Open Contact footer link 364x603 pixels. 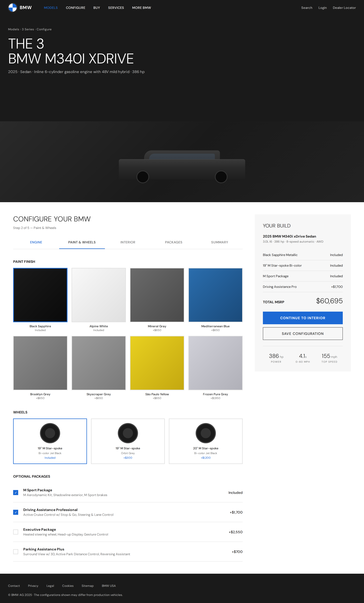14,586
